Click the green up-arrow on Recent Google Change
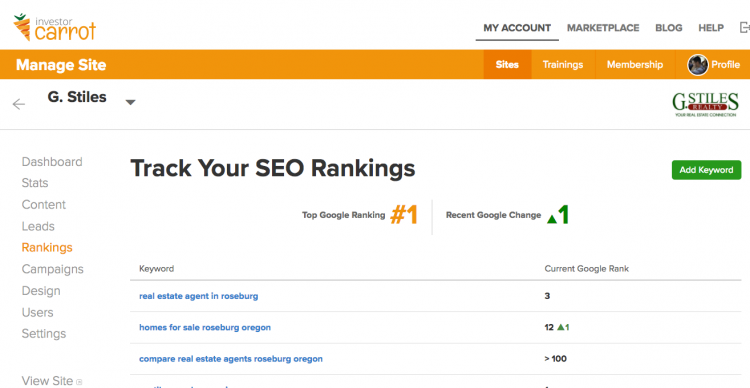This screenshot has height=388, width=750. 552,219
